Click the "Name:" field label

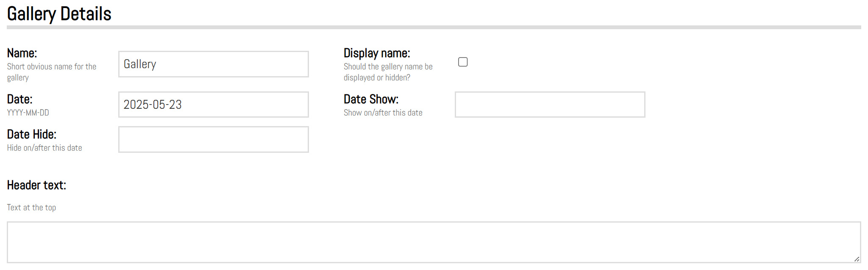coord(22,53)
